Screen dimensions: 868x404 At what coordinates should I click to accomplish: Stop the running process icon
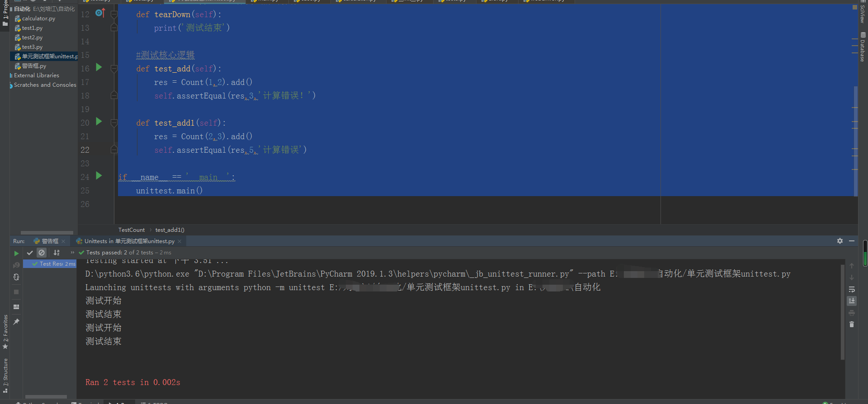16,292
